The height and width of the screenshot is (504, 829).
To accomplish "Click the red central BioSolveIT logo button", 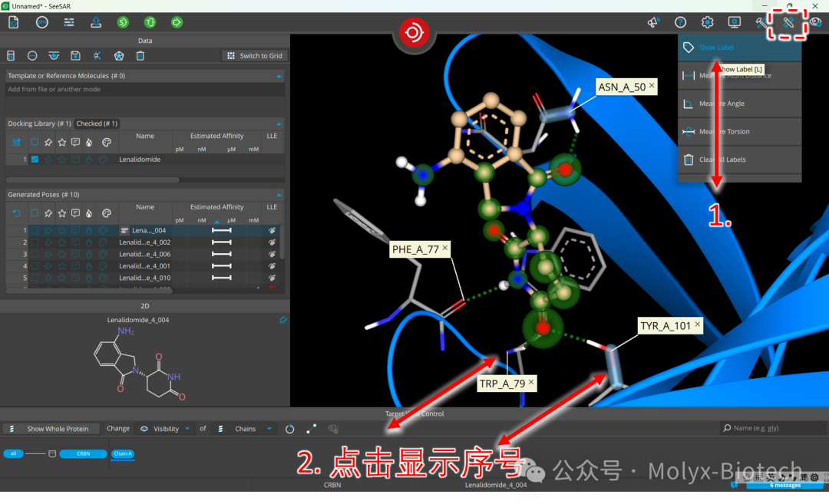I will coord(414,32).
